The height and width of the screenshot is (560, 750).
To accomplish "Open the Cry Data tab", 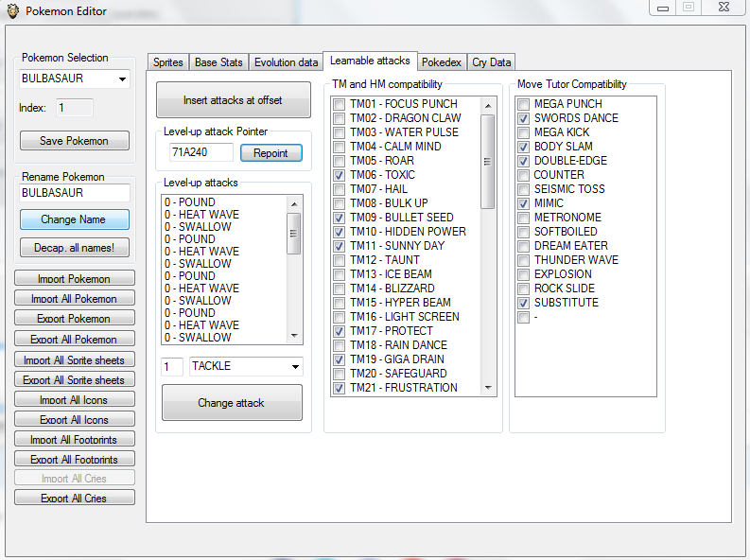I will click(491, 62).
